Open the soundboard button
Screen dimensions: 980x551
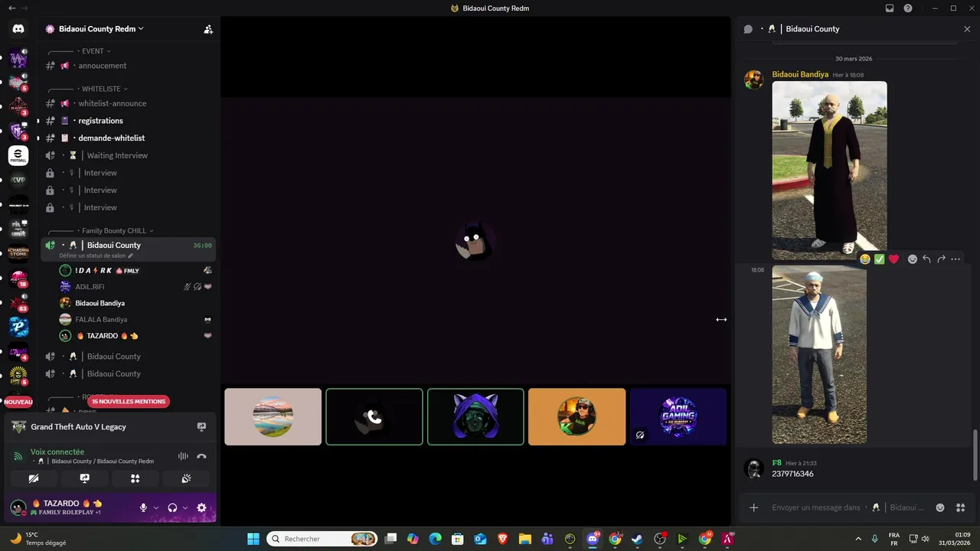coord(186,478)
